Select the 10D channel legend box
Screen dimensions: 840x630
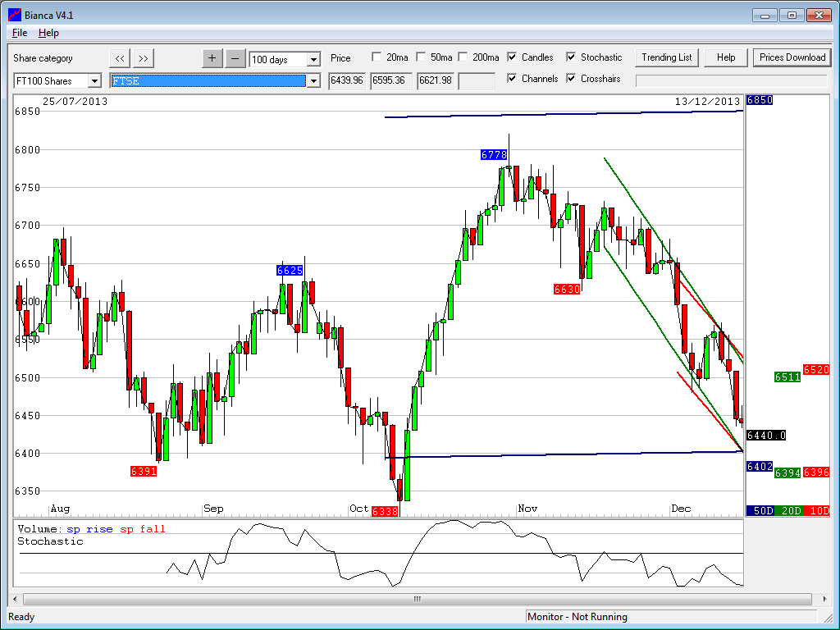[x=815, y=510]
